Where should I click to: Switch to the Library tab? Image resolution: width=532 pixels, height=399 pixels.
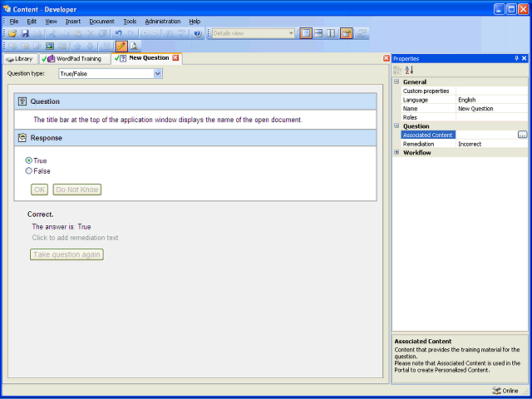pos(20,59)
